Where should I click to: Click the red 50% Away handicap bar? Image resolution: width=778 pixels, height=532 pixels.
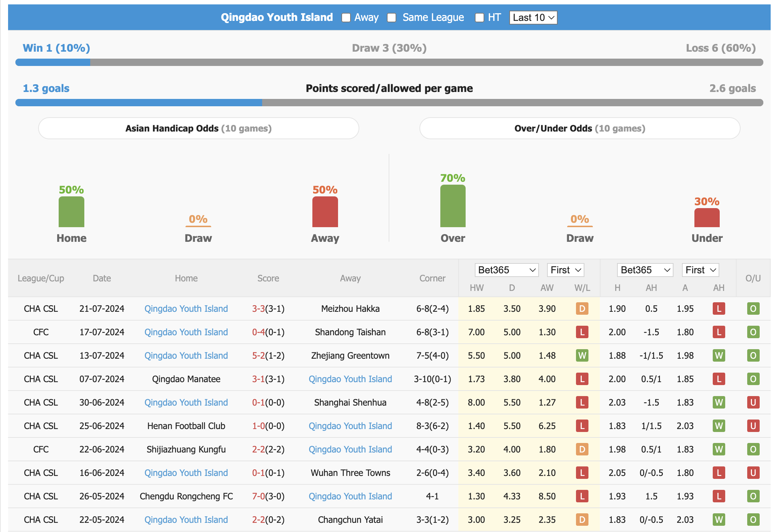coord(325,212)
